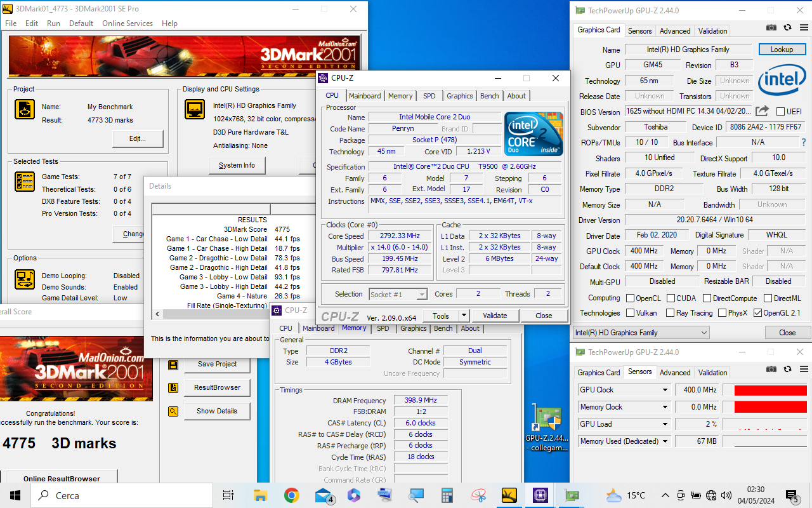Toggle the Vulkan checkbox

click(630, 313)
